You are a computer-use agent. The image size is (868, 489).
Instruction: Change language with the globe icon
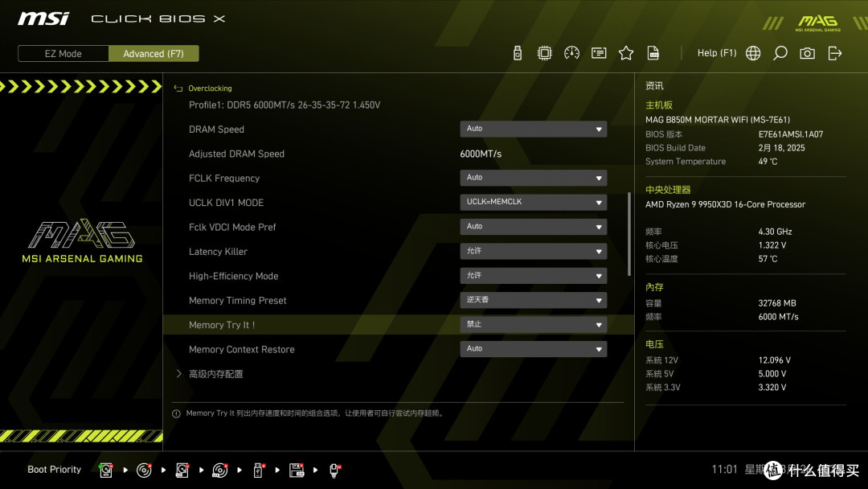coord(753,53)
